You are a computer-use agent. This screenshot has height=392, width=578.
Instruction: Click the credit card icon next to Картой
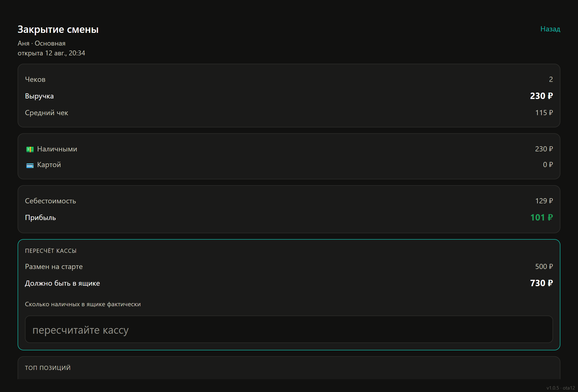pos(30,165)
